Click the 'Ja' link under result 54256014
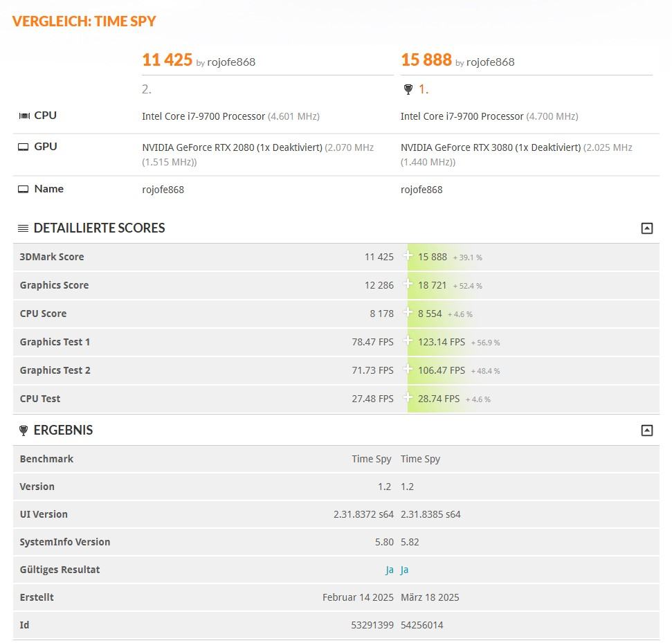 405,570
